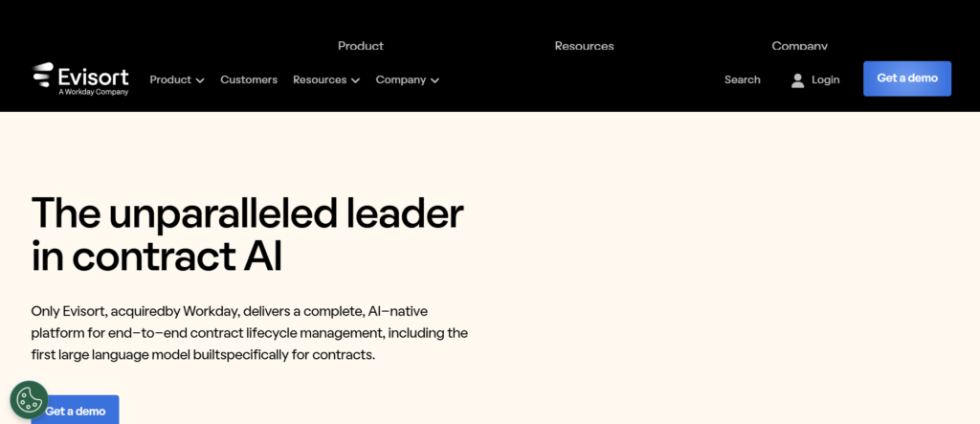This screenshot has width=980, height=424.
Task: Click the paragraph mentioning Workday
Action: point(249,332)
